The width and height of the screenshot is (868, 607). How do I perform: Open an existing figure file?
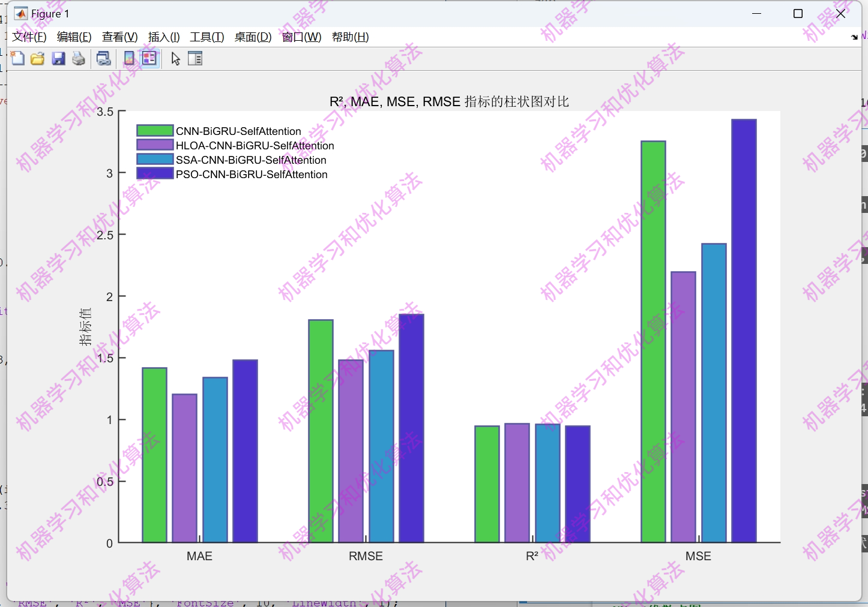pyautogui.click(x=38, y=58)
